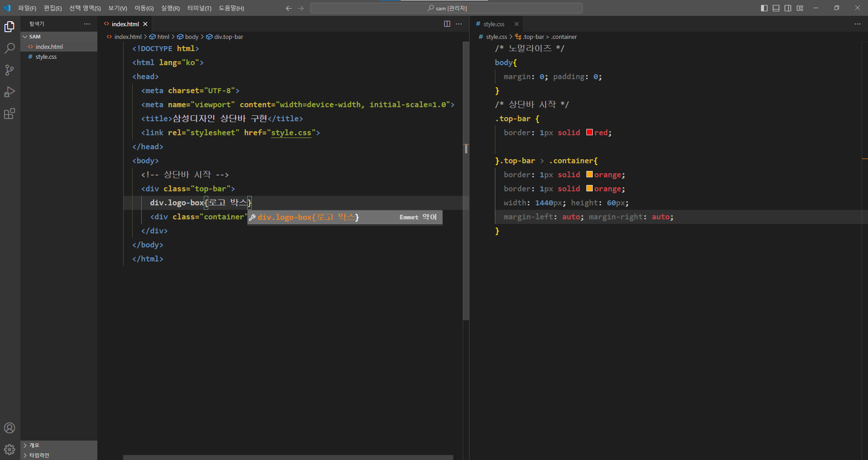
Task: Close the style.css tab
Action: pos(517,24)
